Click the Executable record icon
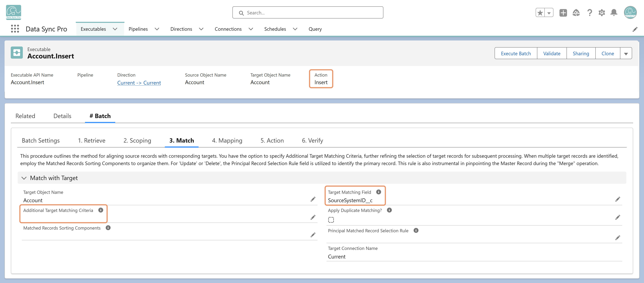Image resolution: width=644 pixels, height=283 pixels. pos(17,53)
